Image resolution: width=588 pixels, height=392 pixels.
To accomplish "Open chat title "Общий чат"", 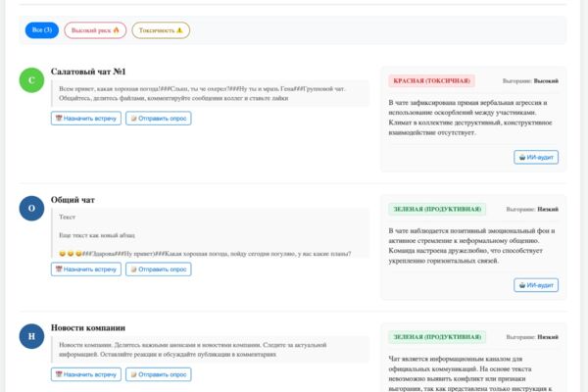I will point(73,200).
